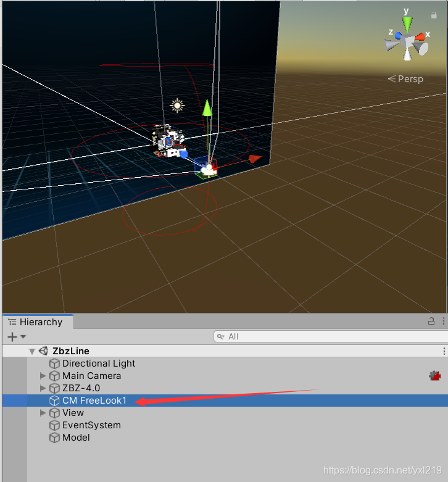This screenshot has height=482, width=448.
Task: Click the CM FreeLook1 cube icon
Action: click(x=54, y=401)
